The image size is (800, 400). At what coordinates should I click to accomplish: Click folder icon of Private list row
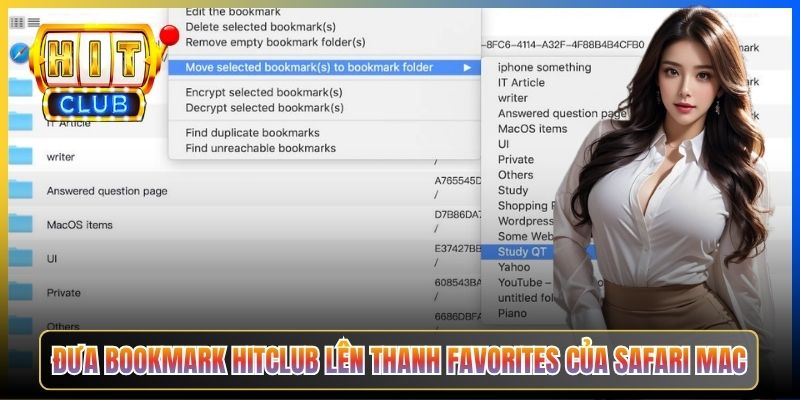20,291
